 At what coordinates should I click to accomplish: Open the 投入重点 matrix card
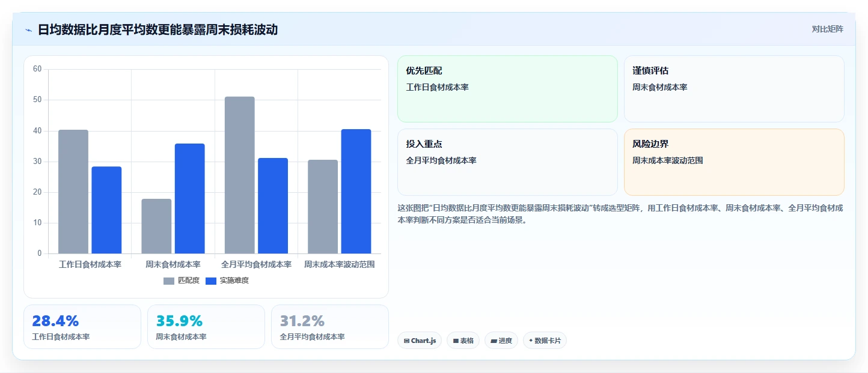click(x=507, y=162)
